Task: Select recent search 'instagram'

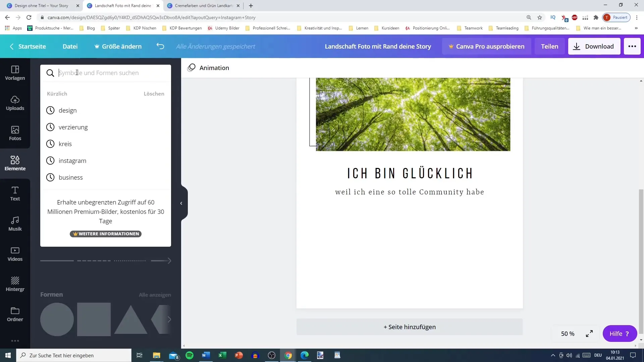Action: [106, 161]
